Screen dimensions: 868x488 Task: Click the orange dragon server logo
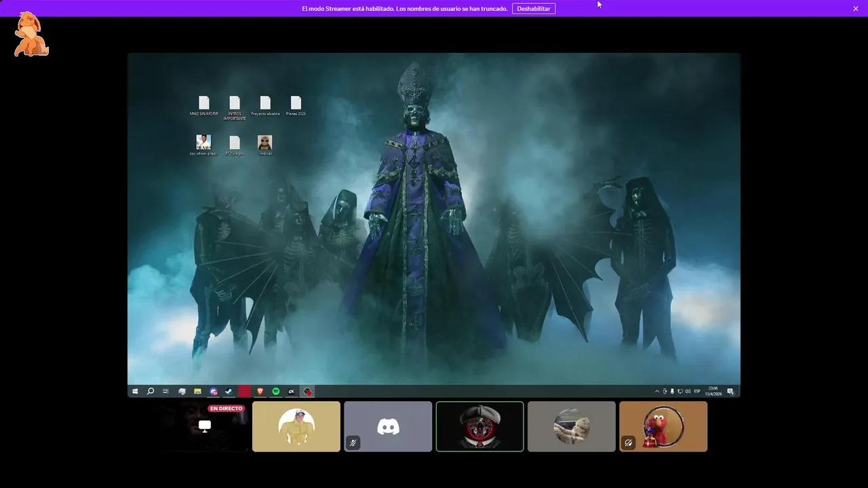point(31,34)
